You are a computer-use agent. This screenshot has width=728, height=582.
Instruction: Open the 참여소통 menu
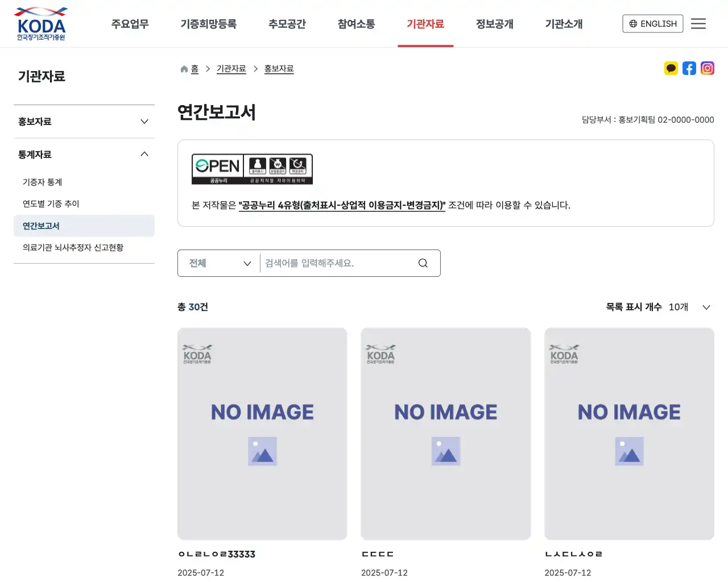click(x=356, y=24)
